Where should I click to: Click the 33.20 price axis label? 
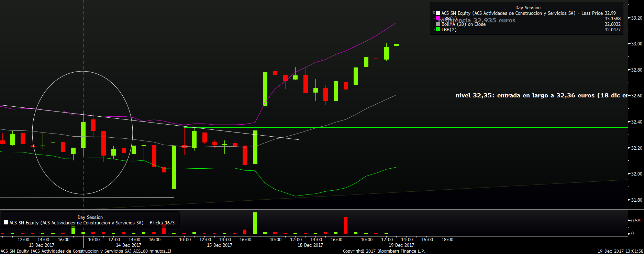[637, 18]
